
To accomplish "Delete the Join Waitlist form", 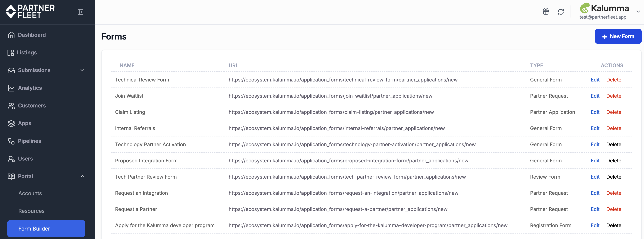I will click(614, 96).
